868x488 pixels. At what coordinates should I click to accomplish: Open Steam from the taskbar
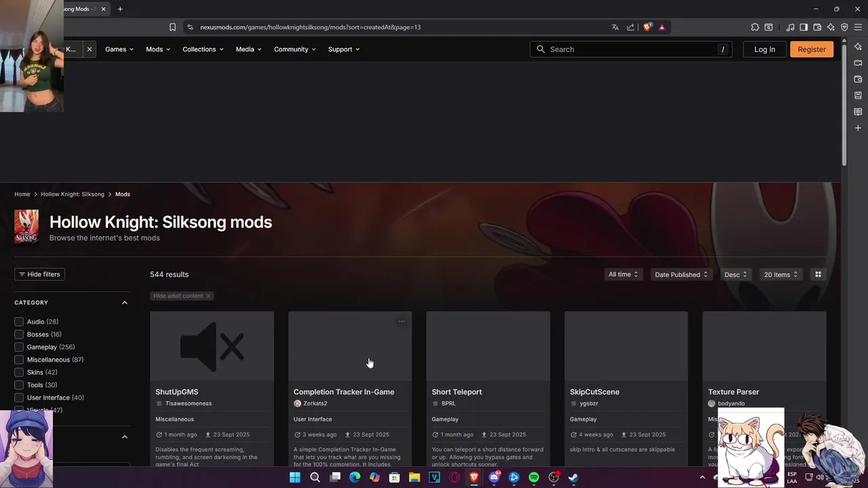pos(573,477)
